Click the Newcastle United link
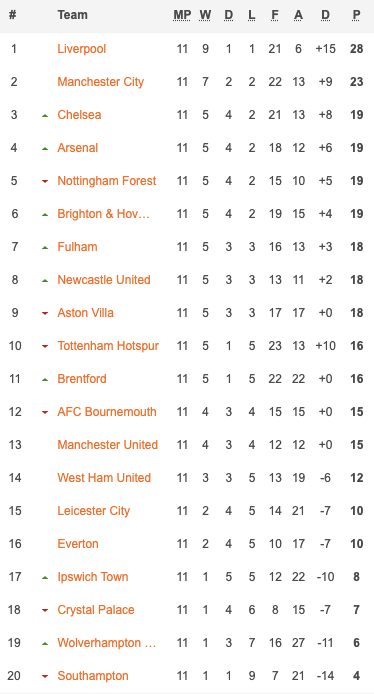This screenshot has width=374, height=694. click(x=104, y=280)
